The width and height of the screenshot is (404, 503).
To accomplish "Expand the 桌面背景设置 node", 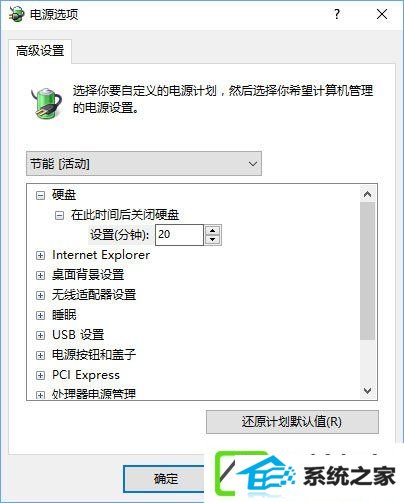I will click(40, 276).
